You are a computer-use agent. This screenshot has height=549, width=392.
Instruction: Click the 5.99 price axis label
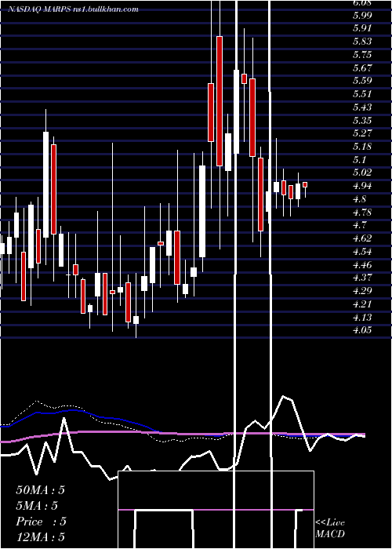(362, 16)
